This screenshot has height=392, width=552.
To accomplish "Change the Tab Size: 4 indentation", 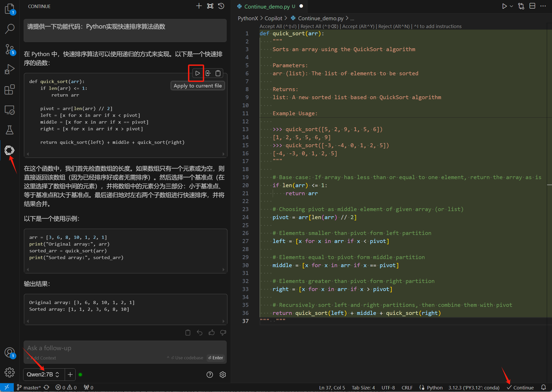I will pos(363,388).
